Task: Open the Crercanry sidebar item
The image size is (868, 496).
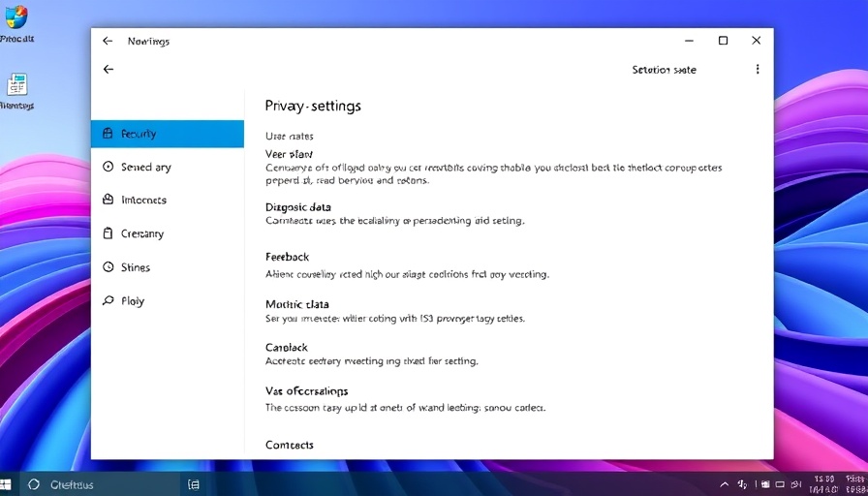Action: pos(168,233)
